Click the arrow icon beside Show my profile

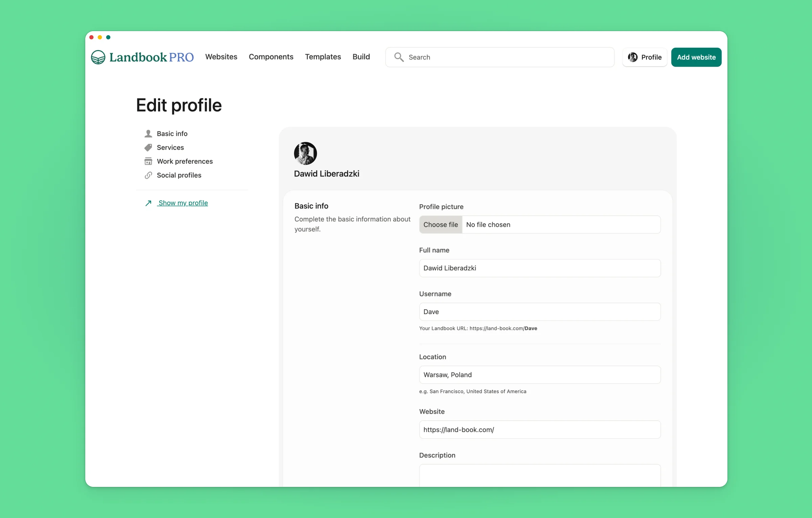click(x=148, y=203)
